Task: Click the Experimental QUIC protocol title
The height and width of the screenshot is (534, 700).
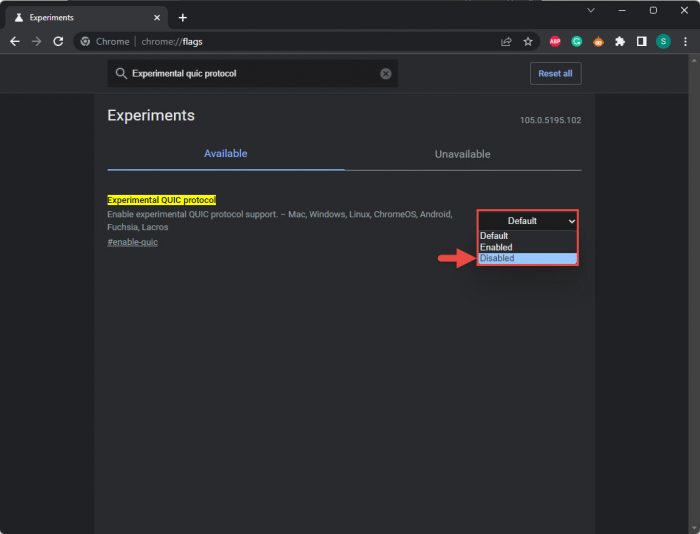Action: click(162, 200)
